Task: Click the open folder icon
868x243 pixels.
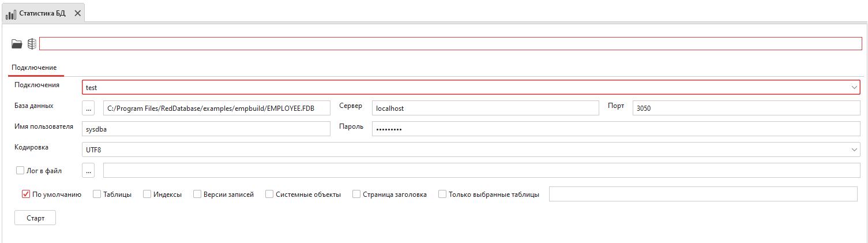Action: point(17,44)
